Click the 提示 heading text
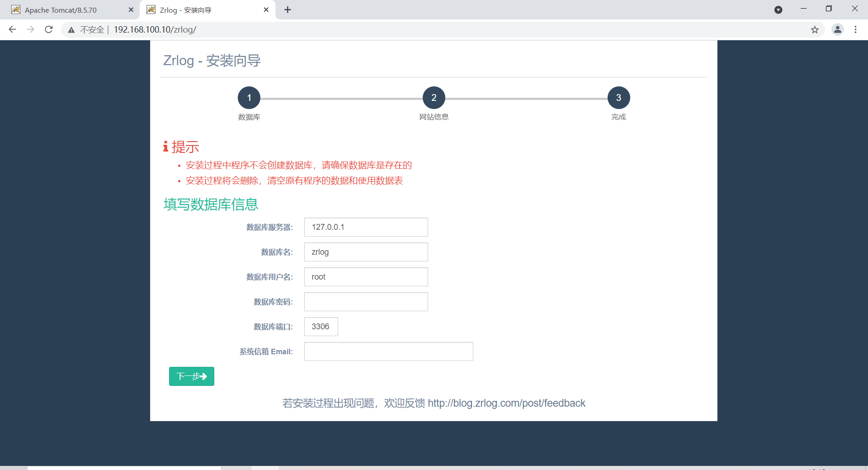This screenshot has height=470, width=868. coord(185,147)
